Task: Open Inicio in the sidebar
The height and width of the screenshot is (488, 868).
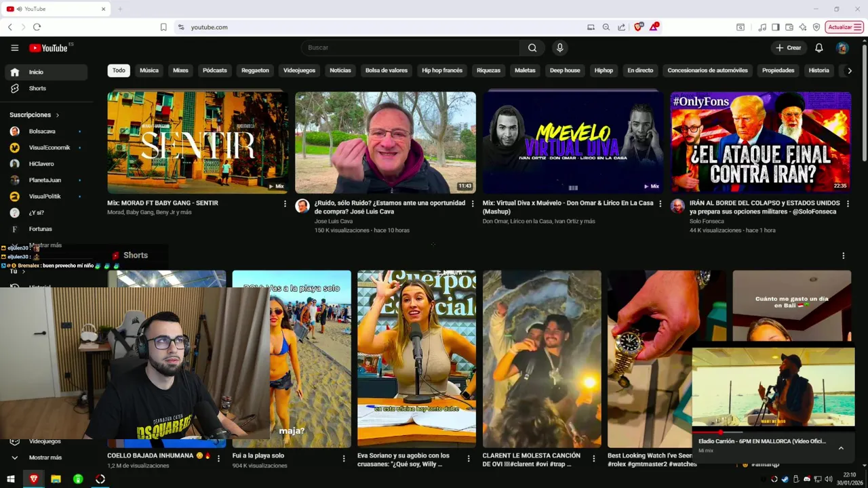Action: coord(45,72)
